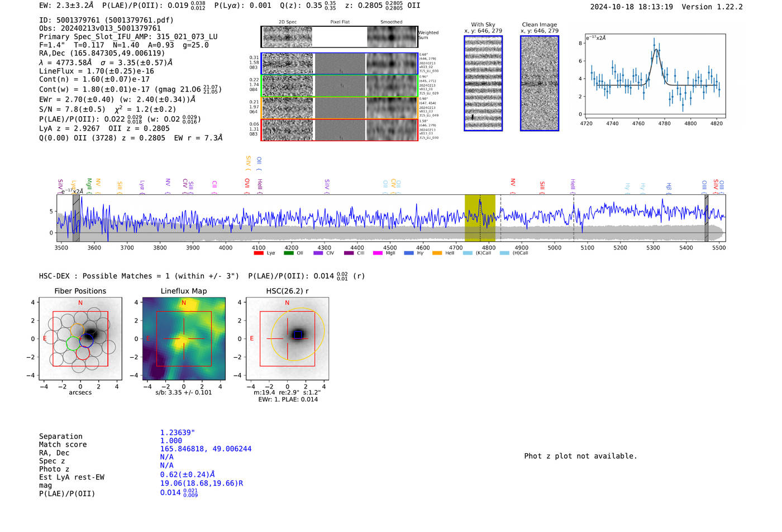The width and height of the screenshot is (782, 532).
Task: Click the grey hatched band near 5460 Å
Action: 706,218
